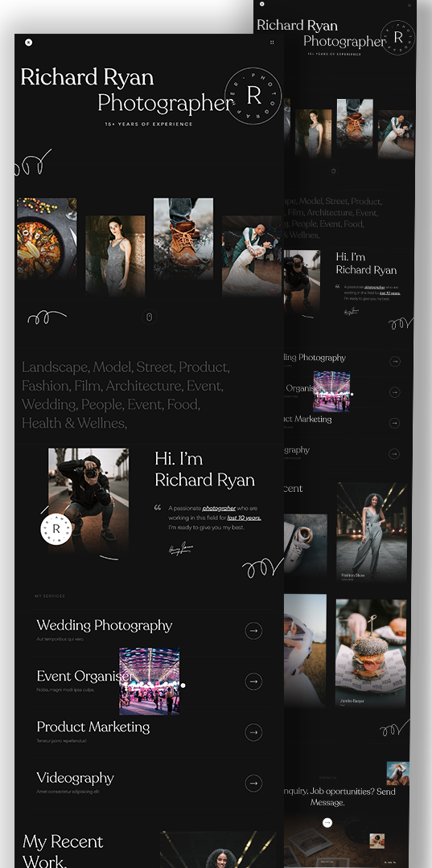Click the scroll mouse icon on front page
Viewport: 432px width, 868px height.
tap(149, 317)
